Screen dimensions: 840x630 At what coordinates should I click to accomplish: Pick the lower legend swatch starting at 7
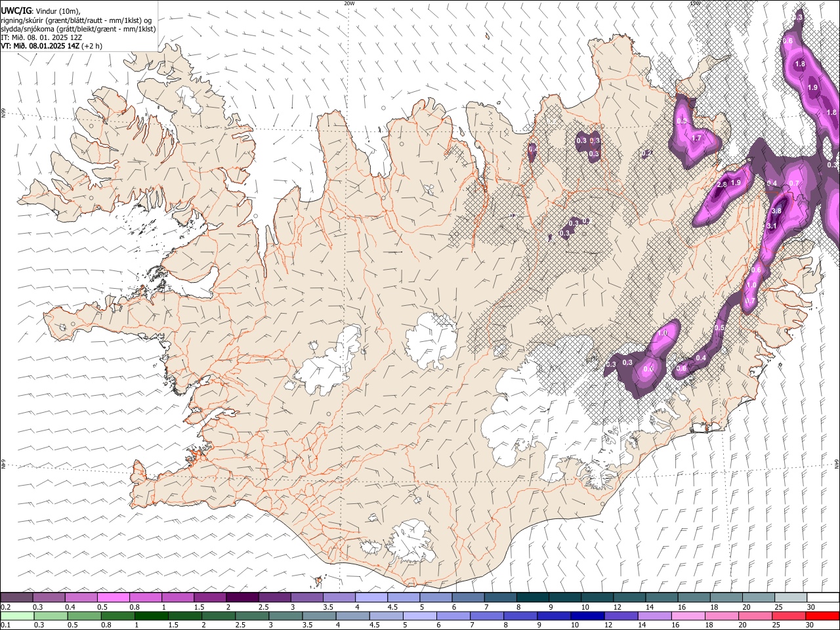coord(487,616)
